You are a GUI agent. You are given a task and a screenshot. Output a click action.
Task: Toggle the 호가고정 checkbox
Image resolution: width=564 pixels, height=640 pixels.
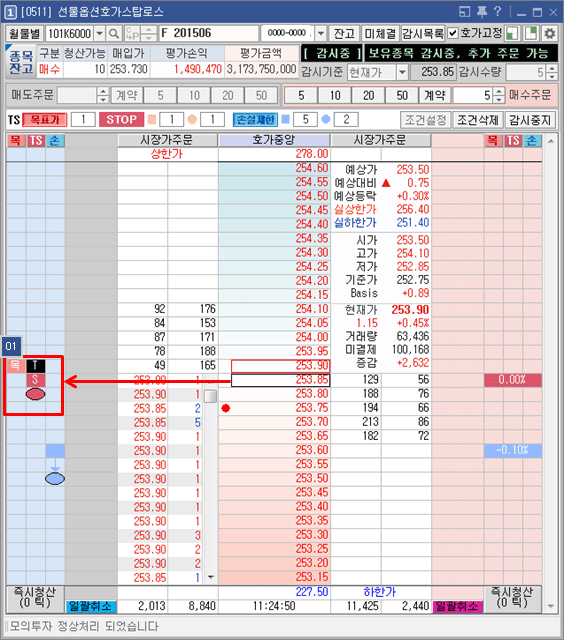(453, 33)
